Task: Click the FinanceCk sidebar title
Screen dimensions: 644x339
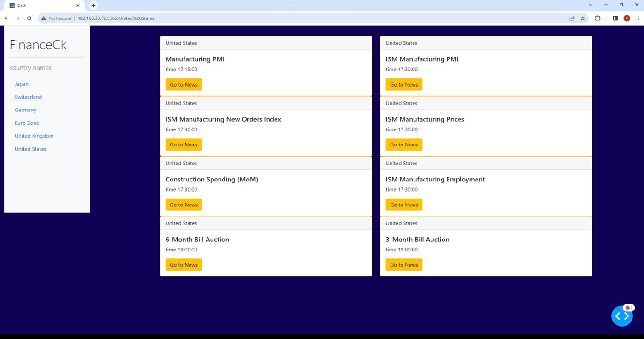Action: 38,45
